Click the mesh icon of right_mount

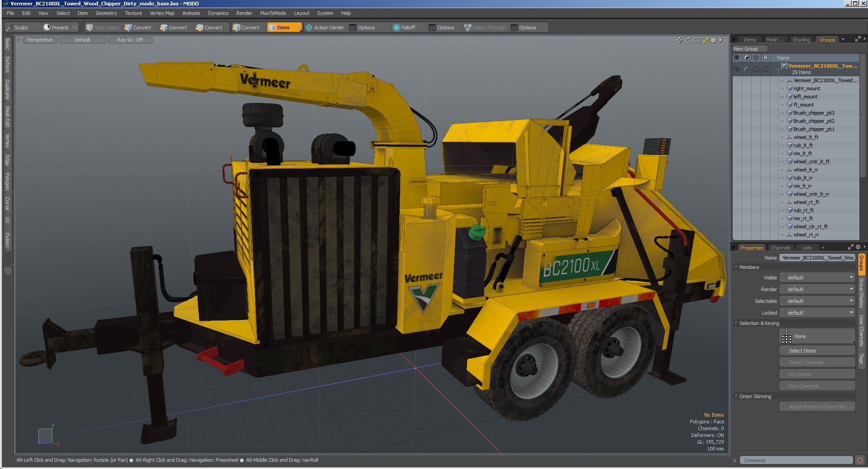coord(790,88)
